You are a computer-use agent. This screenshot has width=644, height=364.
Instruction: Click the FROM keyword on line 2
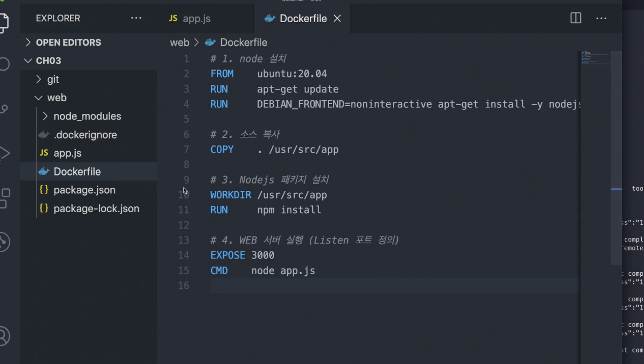tap(222, 74)
